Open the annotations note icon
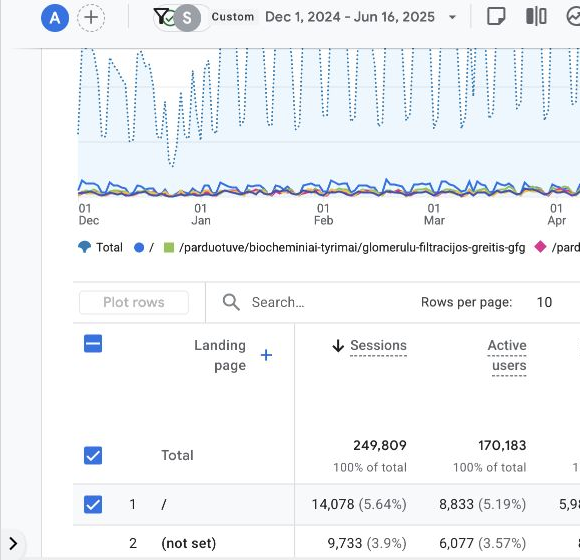Screen dimensions: 580x560 496,17
